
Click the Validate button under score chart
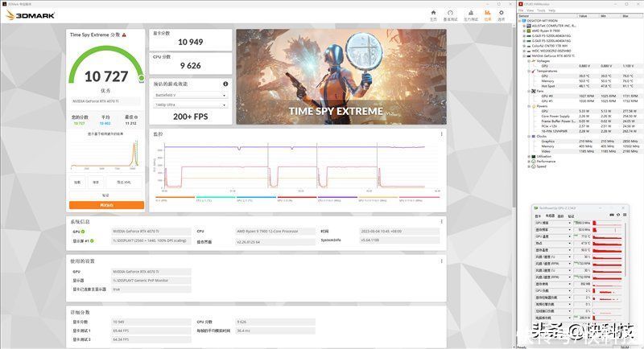(x=105, y=195)
